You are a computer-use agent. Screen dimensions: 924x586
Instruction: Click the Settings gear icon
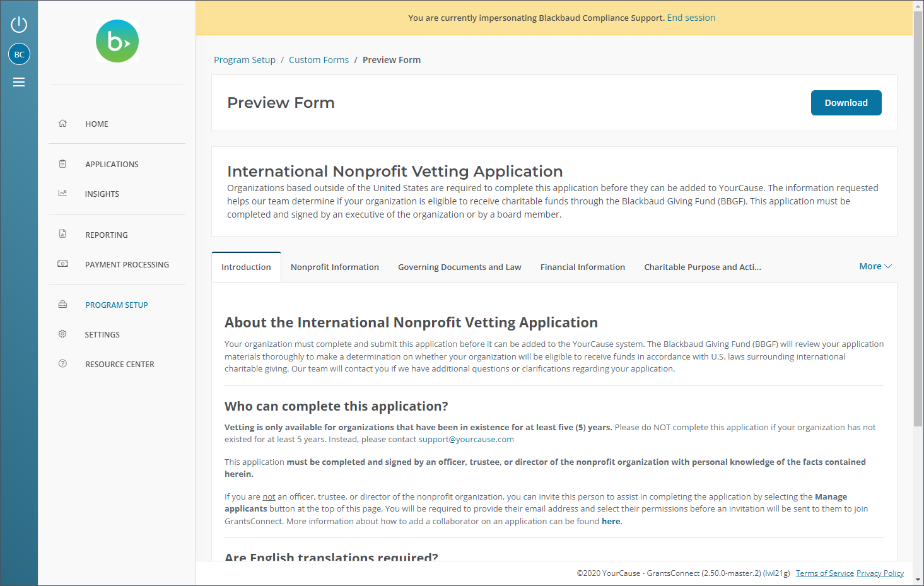tap(62, 334)
